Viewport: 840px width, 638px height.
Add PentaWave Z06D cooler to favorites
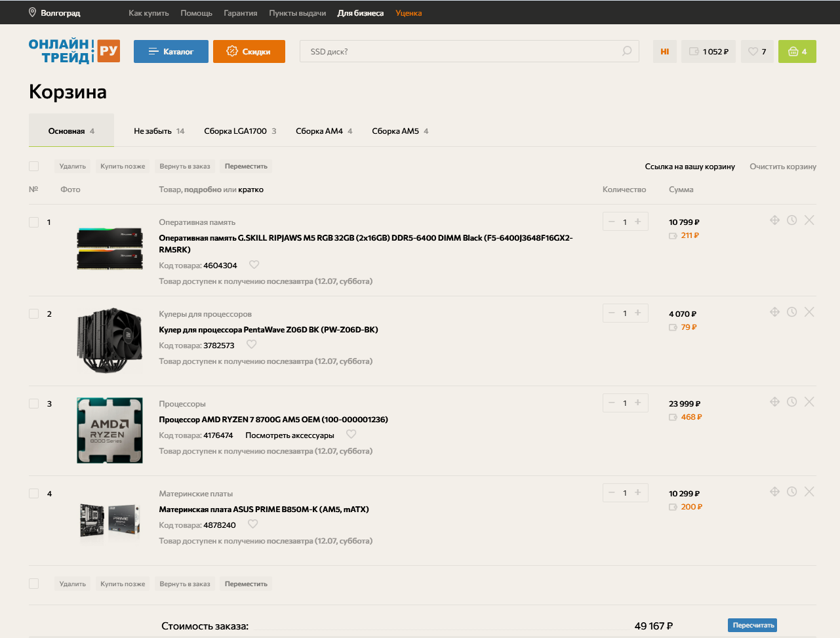252,345
